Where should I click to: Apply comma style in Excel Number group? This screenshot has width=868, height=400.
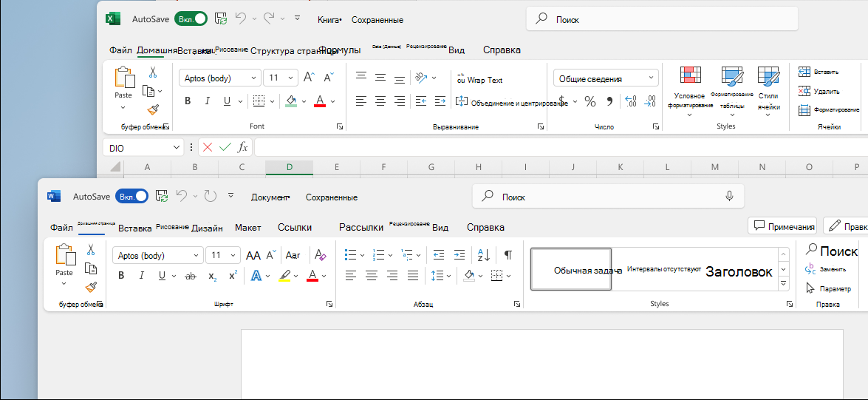(x=609, y=101)
